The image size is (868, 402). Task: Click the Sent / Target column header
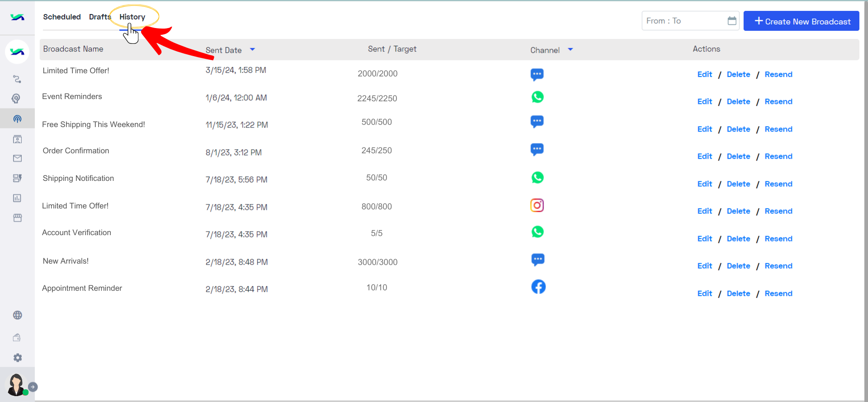tap(392, 49)
